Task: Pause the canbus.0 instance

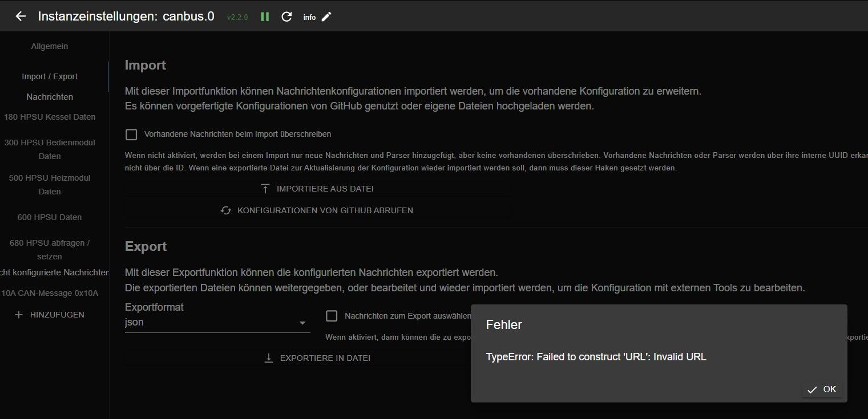Action: click(x=265, y=17)
